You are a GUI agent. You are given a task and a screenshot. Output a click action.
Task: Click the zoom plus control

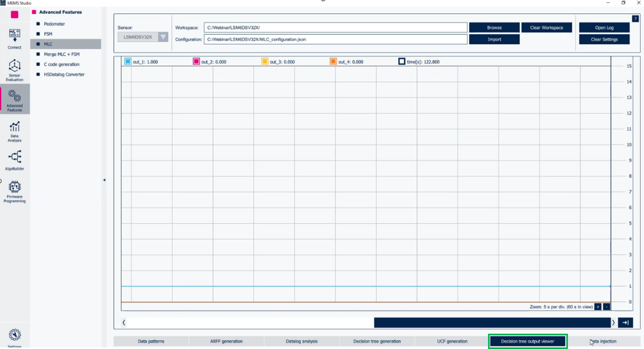[598, 307]
